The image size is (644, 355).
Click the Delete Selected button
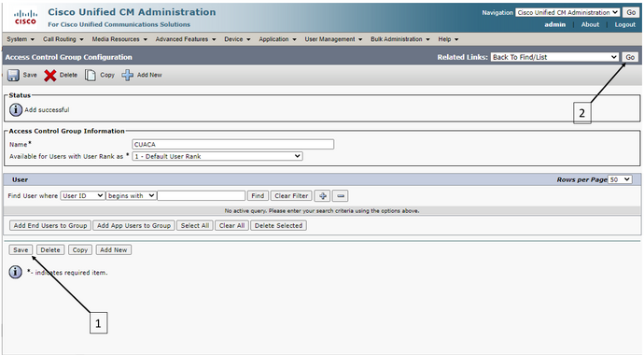pyautogui.click(x=278, y=225)
